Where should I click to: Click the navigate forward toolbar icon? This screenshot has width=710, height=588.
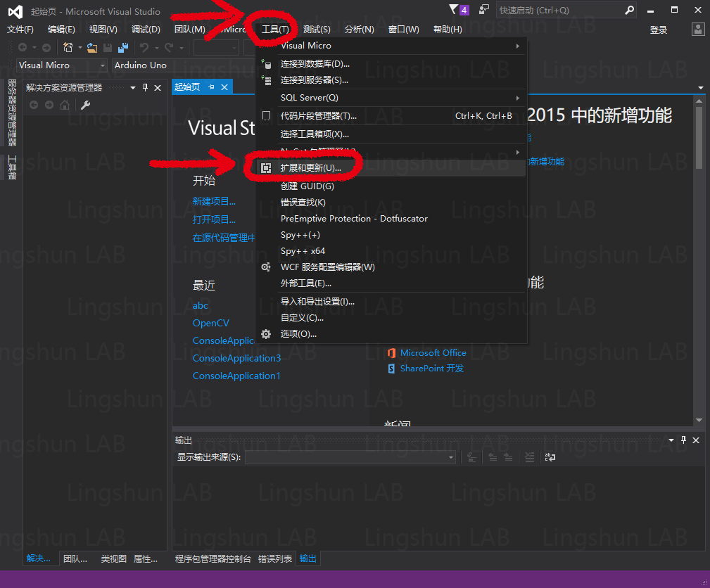pyautogui.click(x=46, y=47)
